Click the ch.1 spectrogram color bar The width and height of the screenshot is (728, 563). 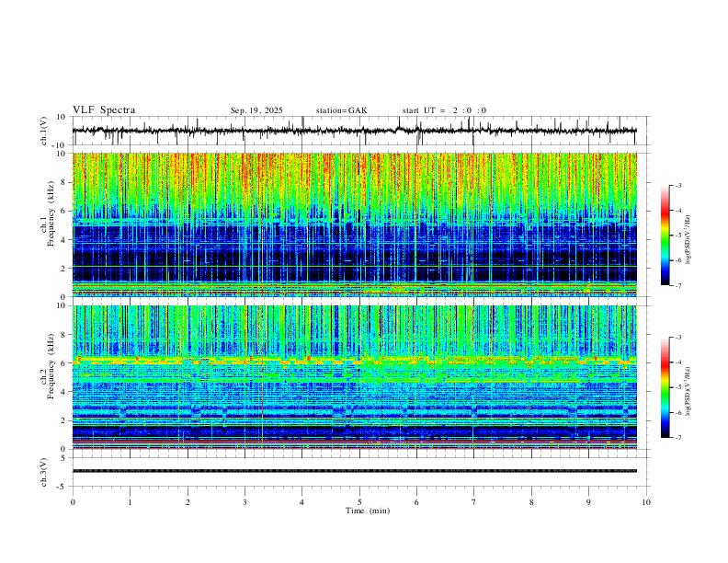[665, 236]
